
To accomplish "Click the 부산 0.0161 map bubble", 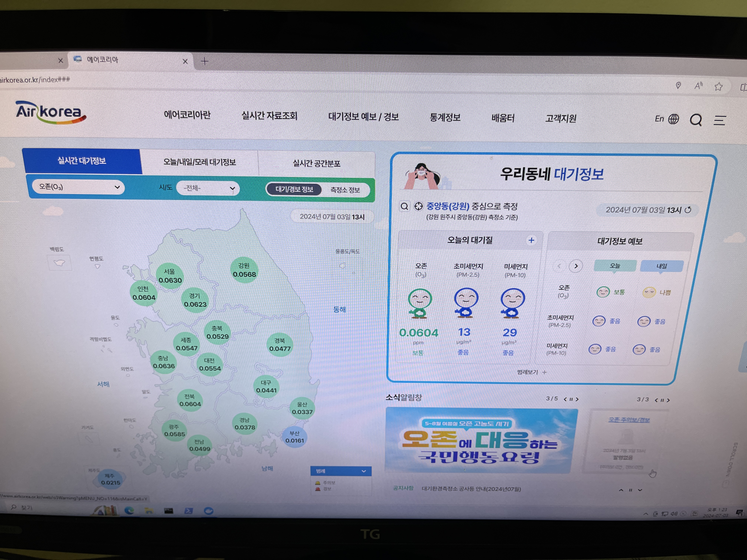I will click(x=294, y=437).
